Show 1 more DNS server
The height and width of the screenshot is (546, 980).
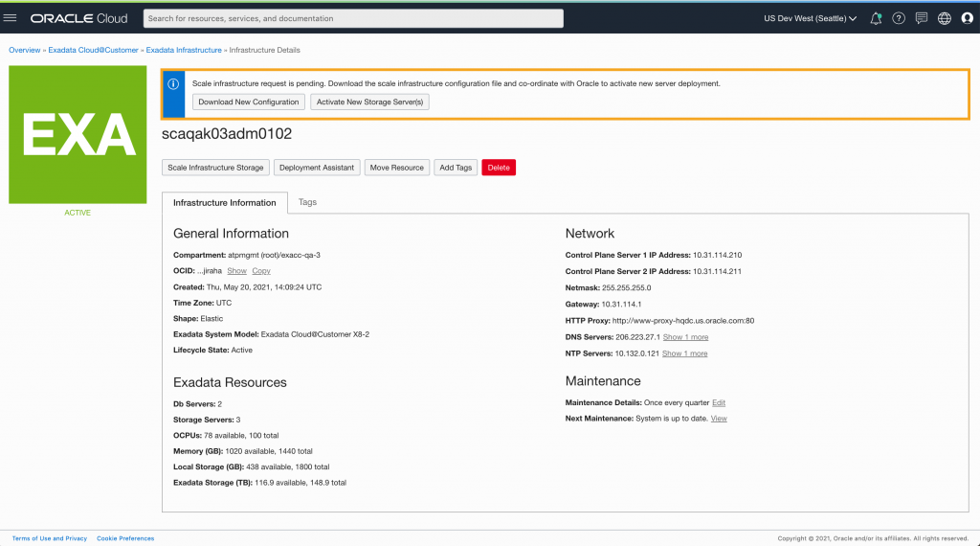(685, 337)
